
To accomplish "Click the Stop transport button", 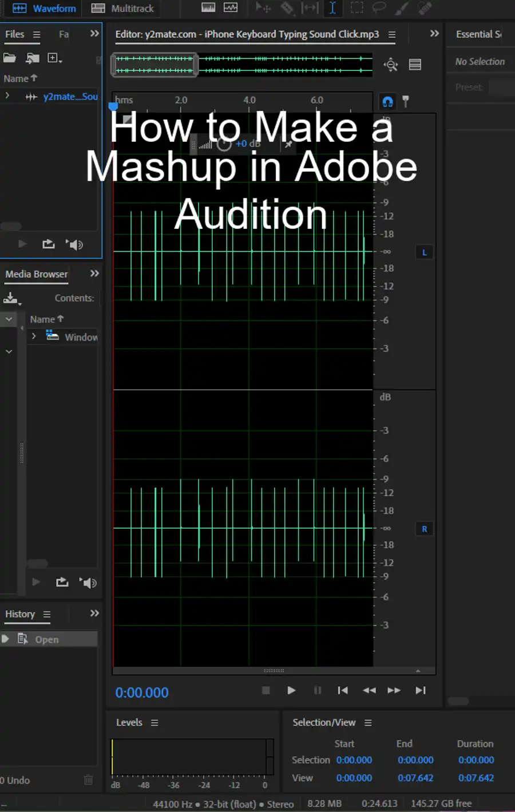I will 266,690.
